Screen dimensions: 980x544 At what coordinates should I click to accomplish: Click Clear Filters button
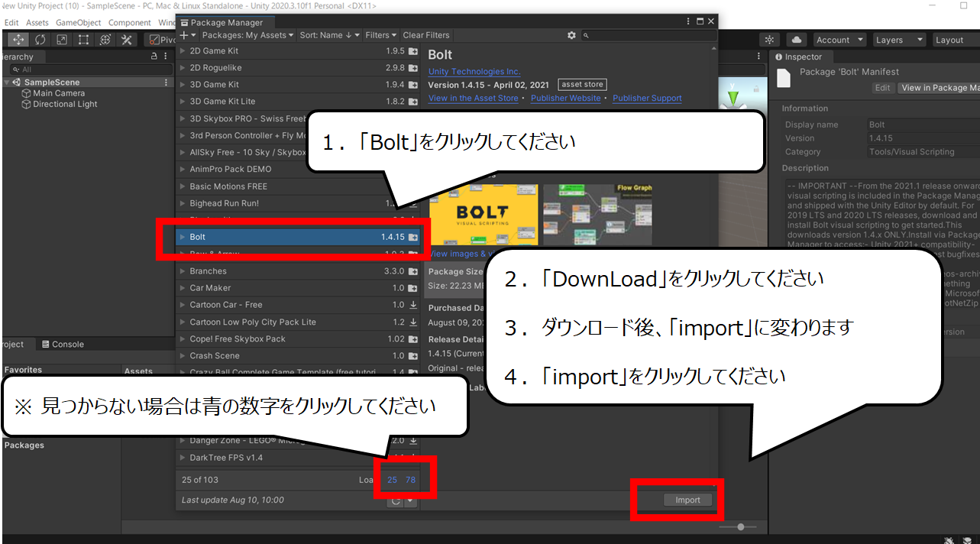coord(426,35)
